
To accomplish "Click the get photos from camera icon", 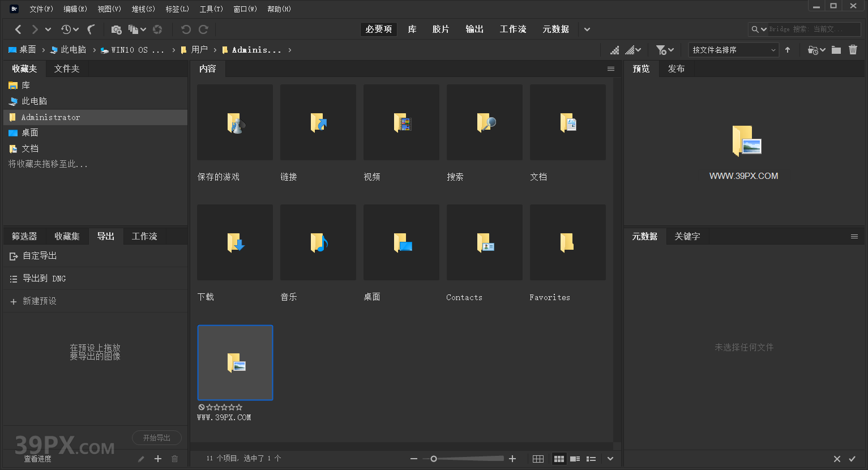I will (116, 29).
